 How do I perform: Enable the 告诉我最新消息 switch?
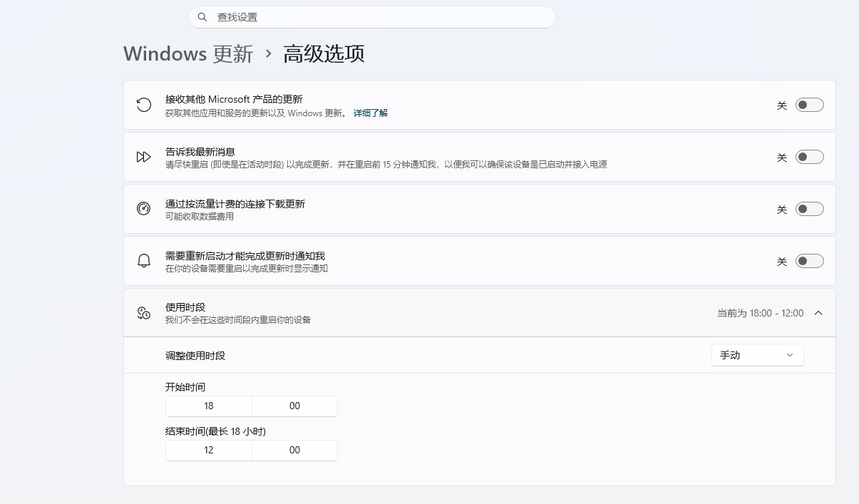tap(809, 157)
